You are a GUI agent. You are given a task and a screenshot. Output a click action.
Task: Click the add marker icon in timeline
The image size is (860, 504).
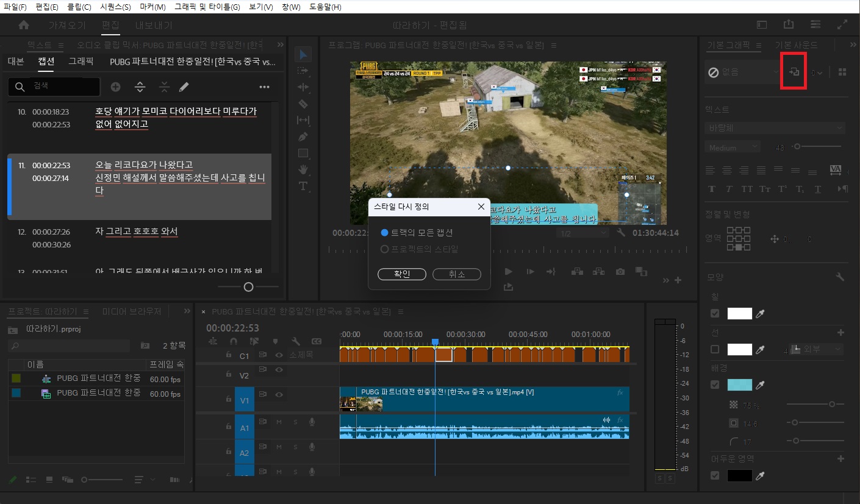[275, 341]
